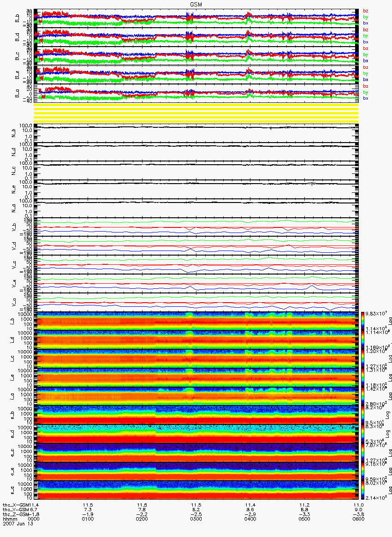Viewport: 392px width, 537px height.
Task: Select the V_e velocity panel label
Action: (x=14, y=284)
